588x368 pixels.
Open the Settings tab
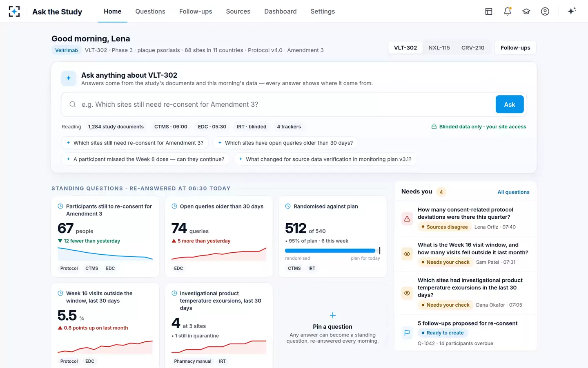[x=323, y=11]
